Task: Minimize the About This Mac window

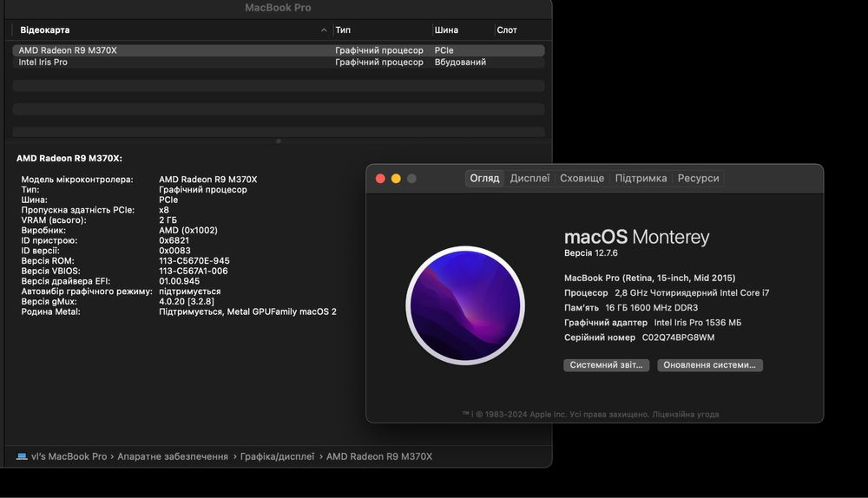Action: 396,178
